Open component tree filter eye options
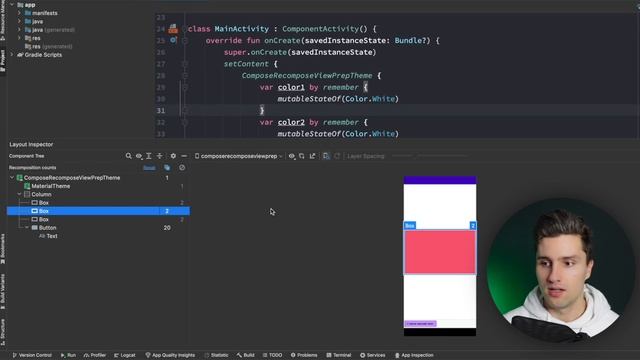 point(139,156)
